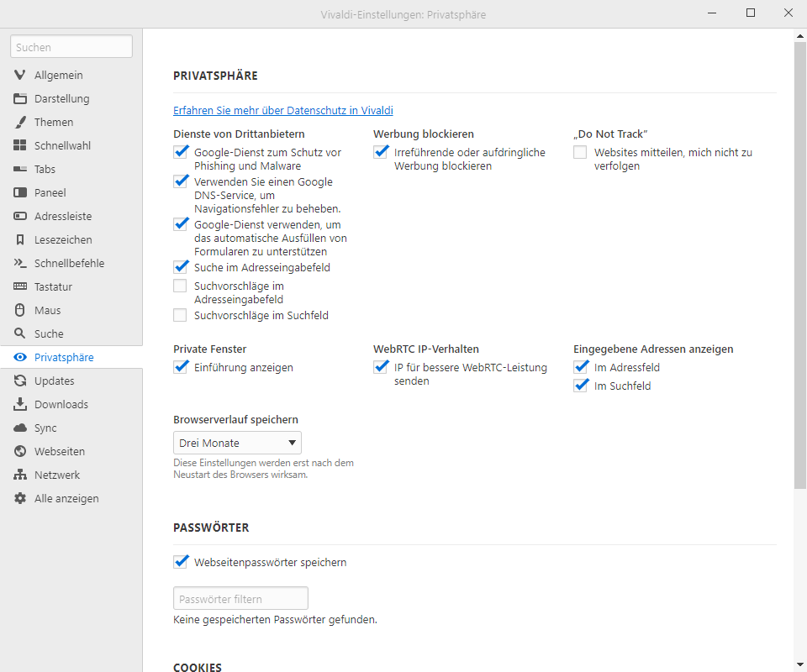
Task: Click scrollbar up arrow
Action: point(799,36)
